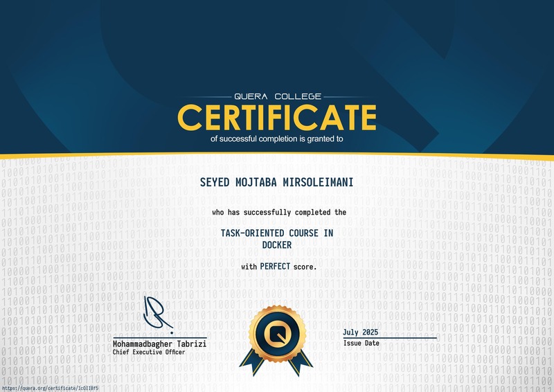Click the word 'score.' after PERFECT
Screen dimensions: 554x392
pos(305,267)
